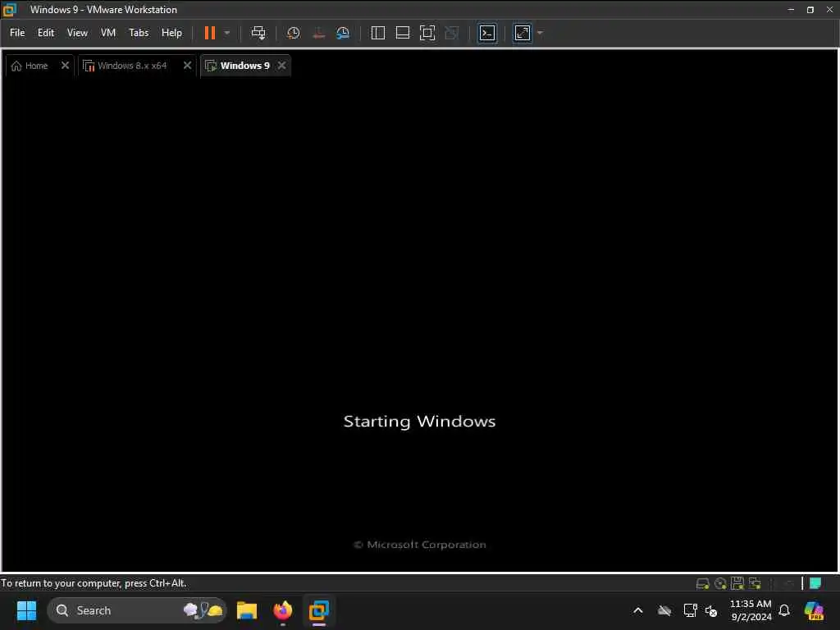
Task: Open the snapshot manager
Action: tap(343, 33)
